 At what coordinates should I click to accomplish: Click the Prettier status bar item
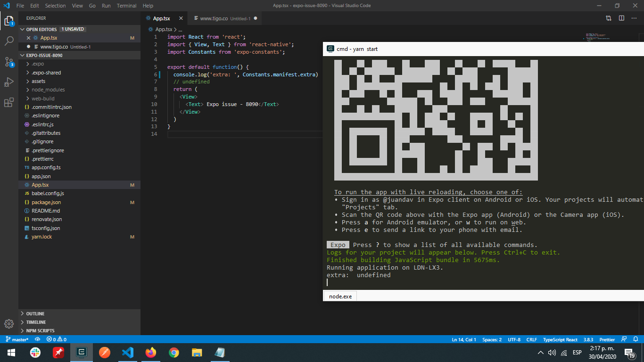607,339
